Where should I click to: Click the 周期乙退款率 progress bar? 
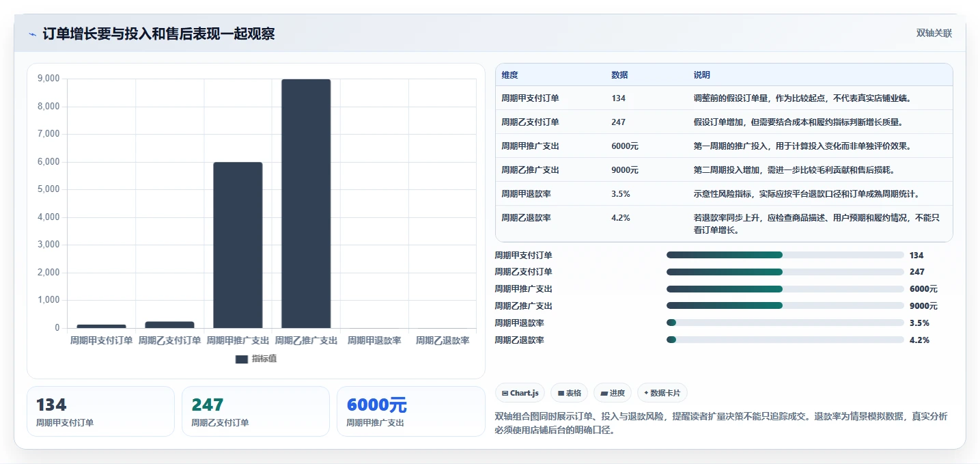pos(785,340)
